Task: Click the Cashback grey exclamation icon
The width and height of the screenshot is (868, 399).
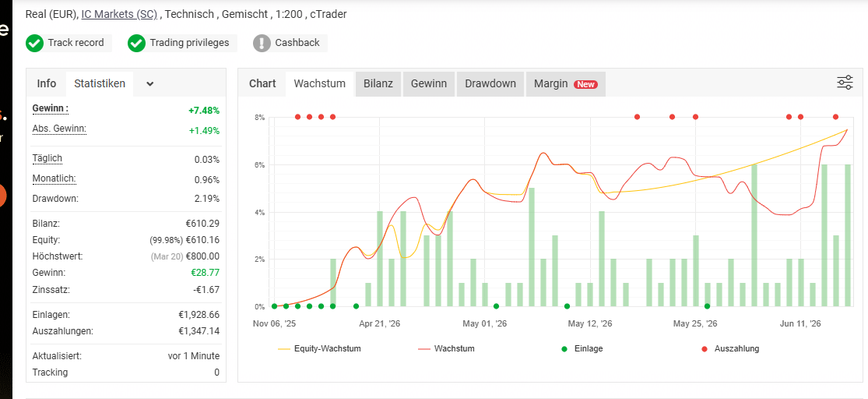Action: pos(262,43)
